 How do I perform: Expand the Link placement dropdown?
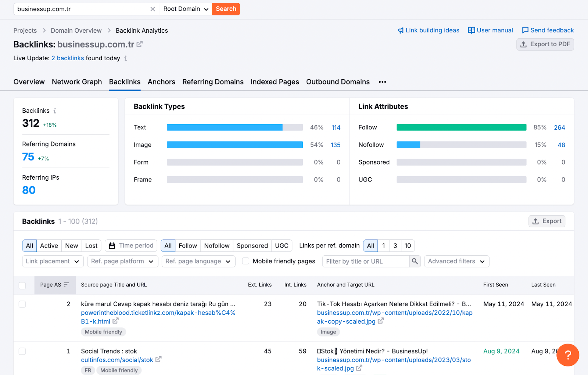(x=53, y=261)
